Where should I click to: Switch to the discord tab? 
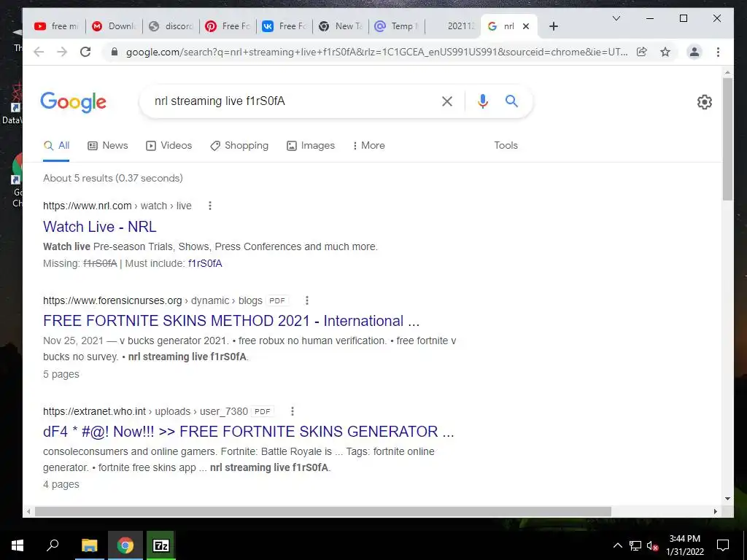[x=171, y=26]
